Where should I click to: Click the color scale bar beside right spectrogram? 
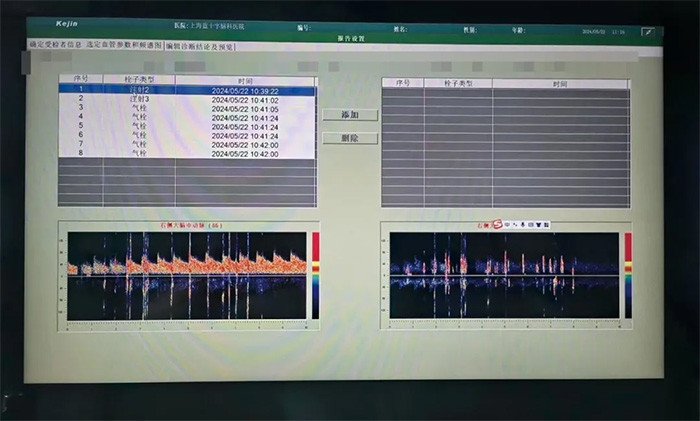coord(628,275)
